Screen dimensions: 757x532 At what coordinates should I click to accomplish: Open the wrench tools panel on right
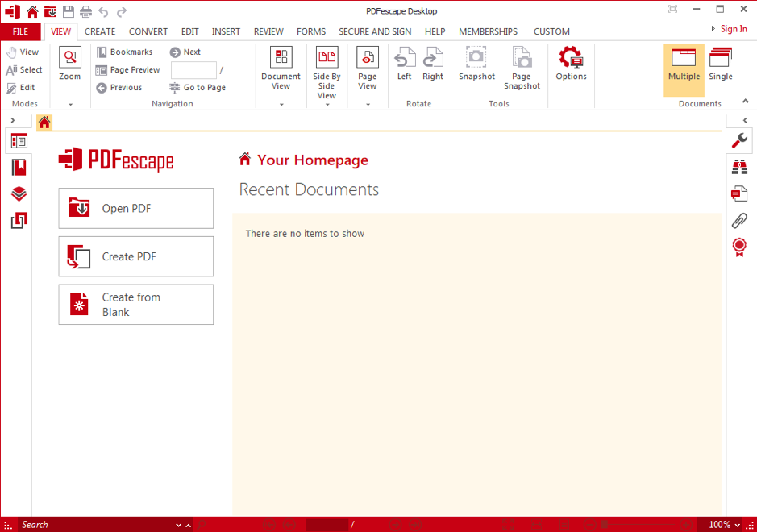(x=739, y=140)
